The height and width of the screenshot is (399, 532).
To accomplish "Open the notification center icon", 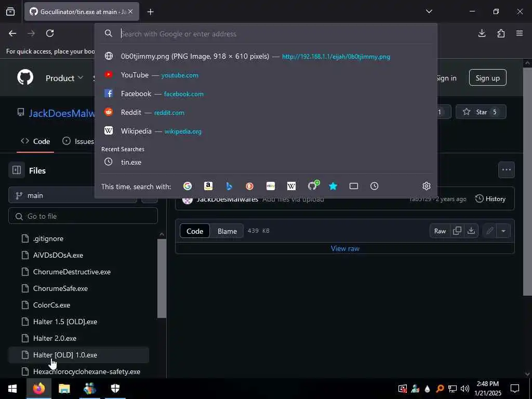I will click(x=515, y=389).
